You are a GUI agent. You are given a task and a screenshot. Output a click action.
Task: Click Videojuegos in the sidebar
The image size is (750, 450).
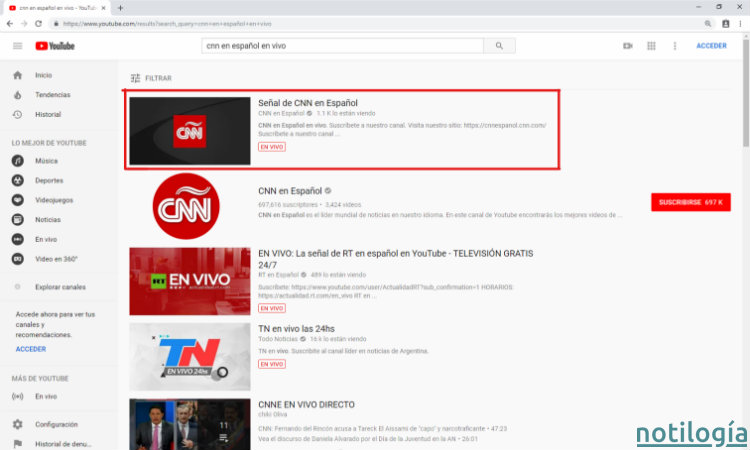click(54, 200)
